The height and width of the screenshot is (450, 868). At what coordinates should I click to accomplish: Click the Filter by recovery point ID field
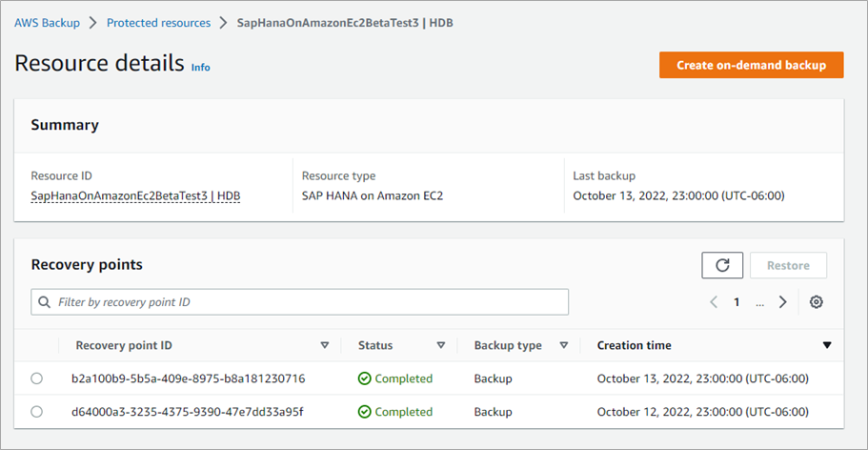point(305,302)
